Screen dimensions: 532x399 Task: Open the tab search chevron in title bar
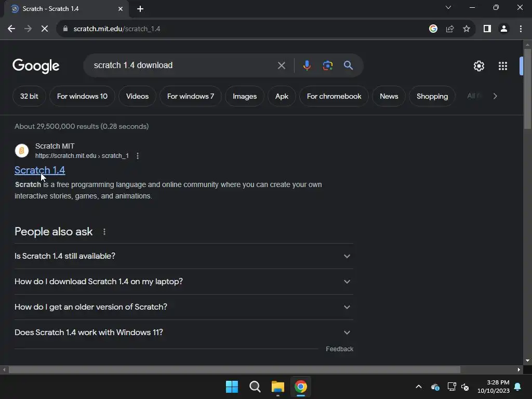coord(448,7)
